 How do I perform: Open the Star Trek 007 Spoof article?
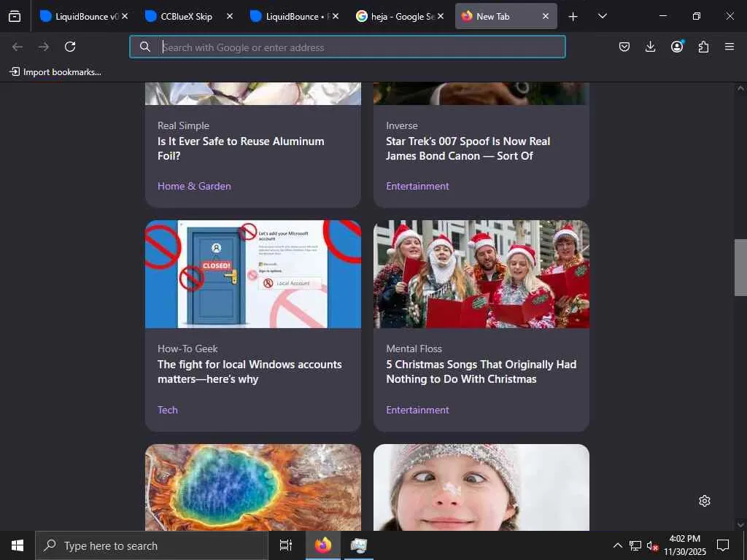[x=468, y=149]
